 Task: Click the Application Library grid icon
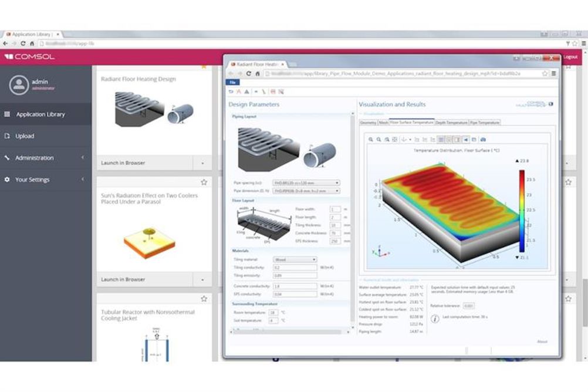coord(7,114)
